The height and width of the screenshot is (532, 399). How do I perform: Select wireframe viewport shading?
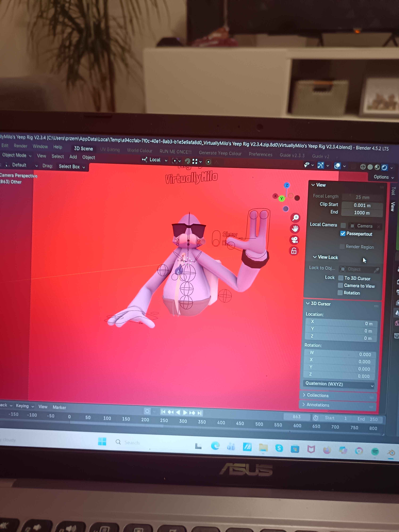363,167
